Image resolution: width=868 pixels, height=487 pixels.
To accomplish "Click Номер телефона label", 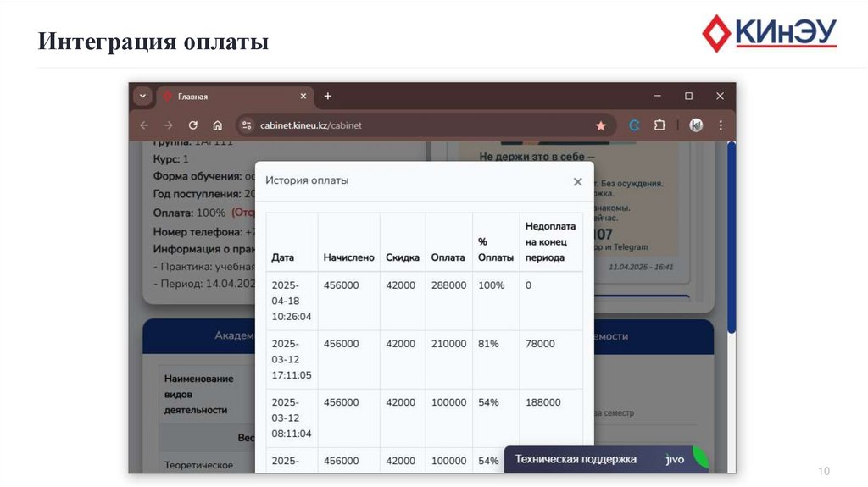I will 198,232.
